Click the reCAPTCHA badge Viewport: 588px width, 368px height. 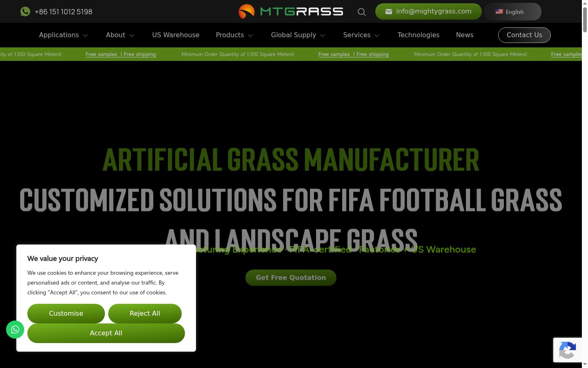pyautogui.click(x=568, y=350)
